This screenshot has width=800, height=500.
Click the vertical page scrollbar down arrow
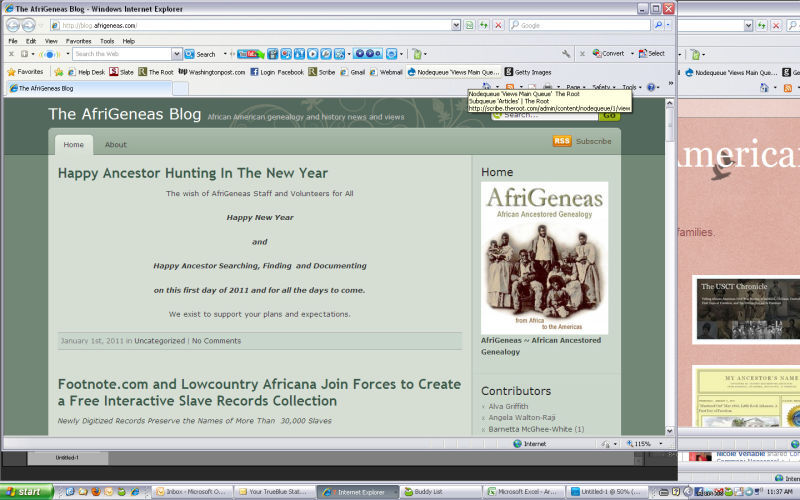670,431
